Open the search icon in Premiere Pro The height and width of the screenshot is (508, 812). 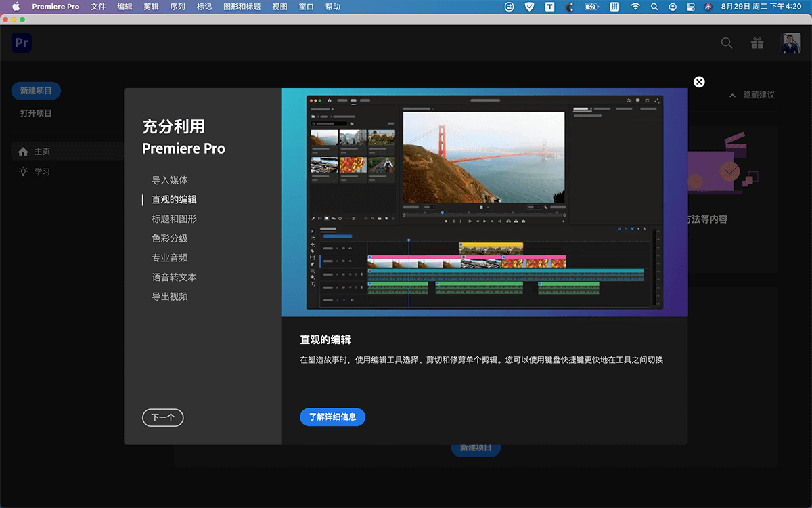click(x=726, y=43)
